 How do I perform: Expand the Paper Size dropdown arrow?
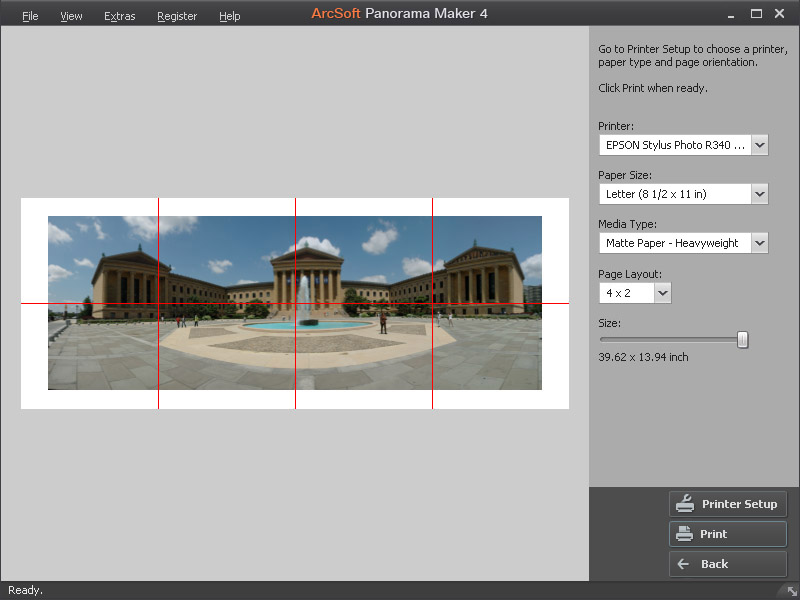pyautogui.click(x=760, y=194)
